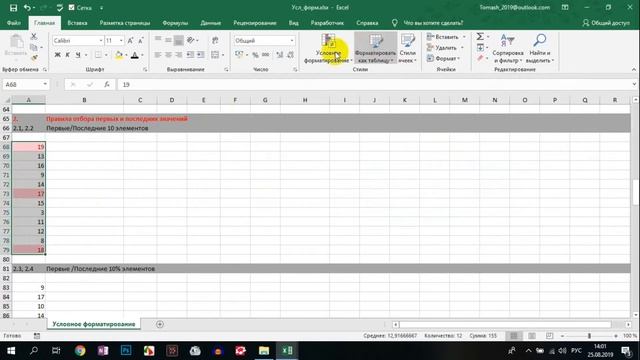Click the Clear eraser icon
Viewport: 640px width, 360px height.
point(480,58)
